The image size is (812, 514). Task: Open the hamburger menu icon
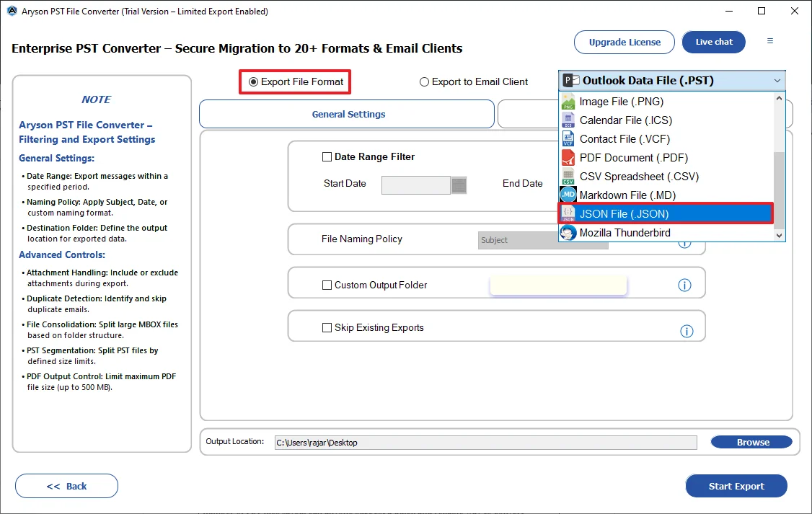click(770, 41)
